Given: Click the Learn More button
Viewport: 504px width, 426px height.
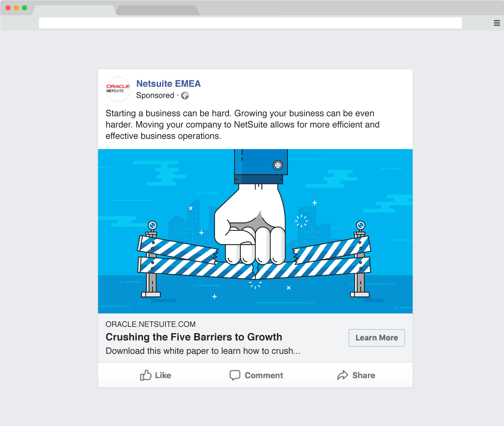Looking at the screenshot, I should tap(377, 338).
